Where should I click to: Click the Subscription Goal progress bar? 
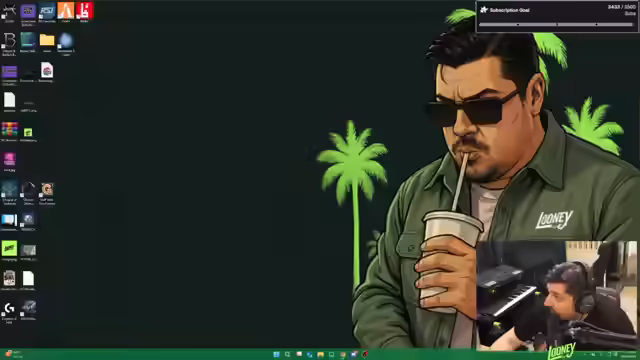point(556,24)
